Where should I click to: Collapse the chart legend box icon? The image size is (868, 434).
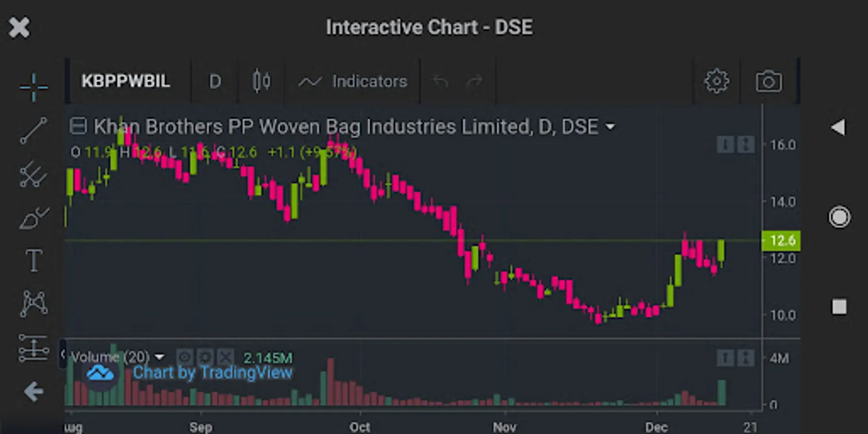click(x=78, y=126)
